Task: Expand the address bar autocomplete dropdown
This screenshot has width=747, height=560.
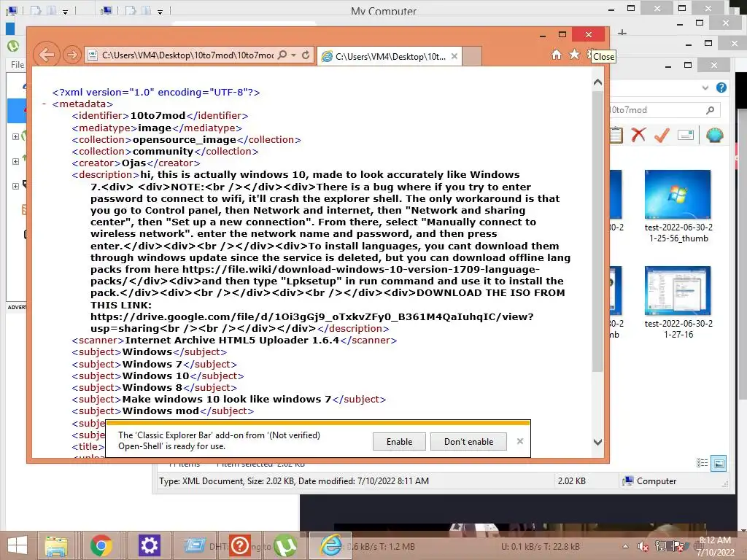Action: tap(294, 55)
